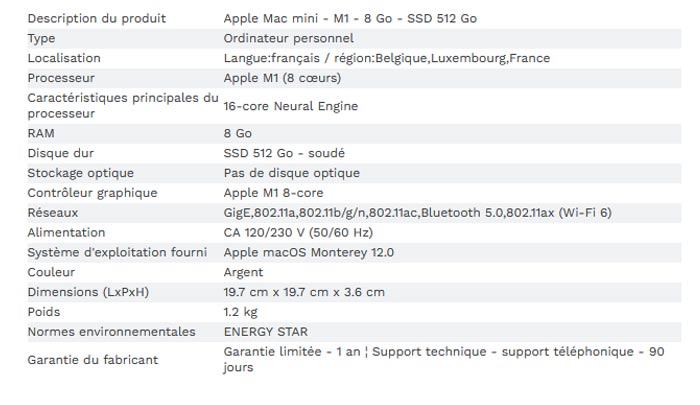Click the 'Garantie du fabricant' label
This screenshot has height=405, width=700.
click(93, 360)
